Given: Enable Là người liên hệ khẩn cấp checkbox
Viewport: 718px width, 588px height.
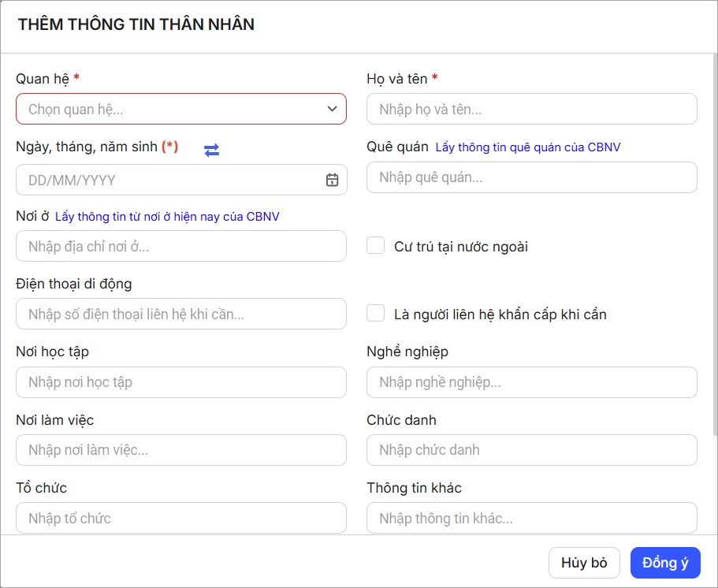Looking at the screenshot, I should pyautogui.click(x=375, y=314).
